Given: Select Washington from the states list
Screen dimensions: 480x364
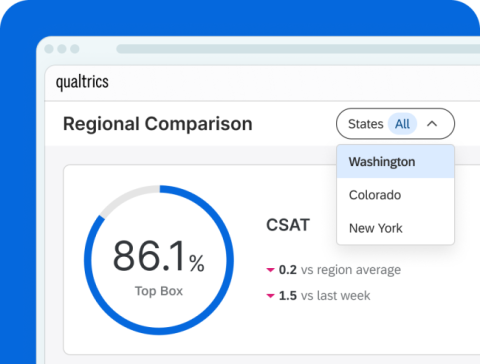Looking at the screenshot, I should (x=395, y=162).
